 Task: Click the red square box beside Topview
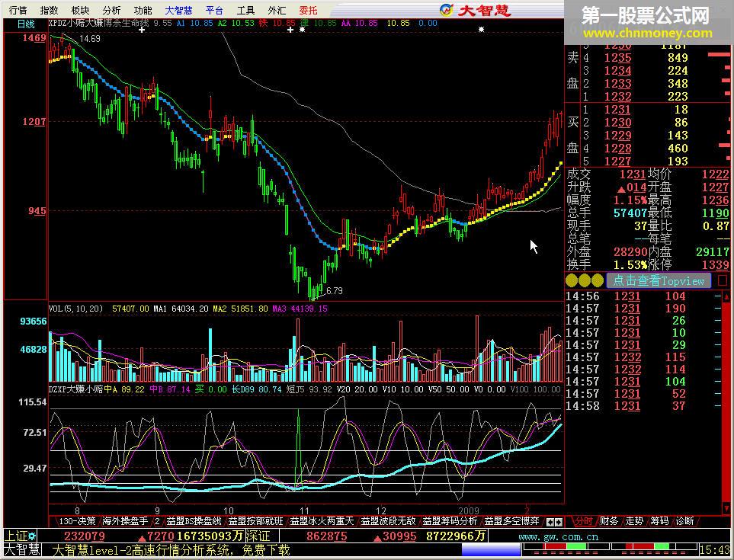point(723,280)
